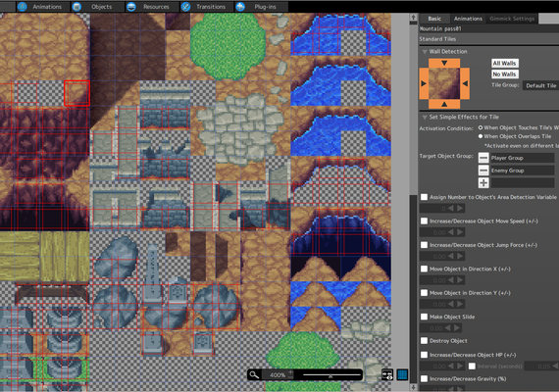
Task: Open the Enemy Group target dropdown
Action: [523, 171]
